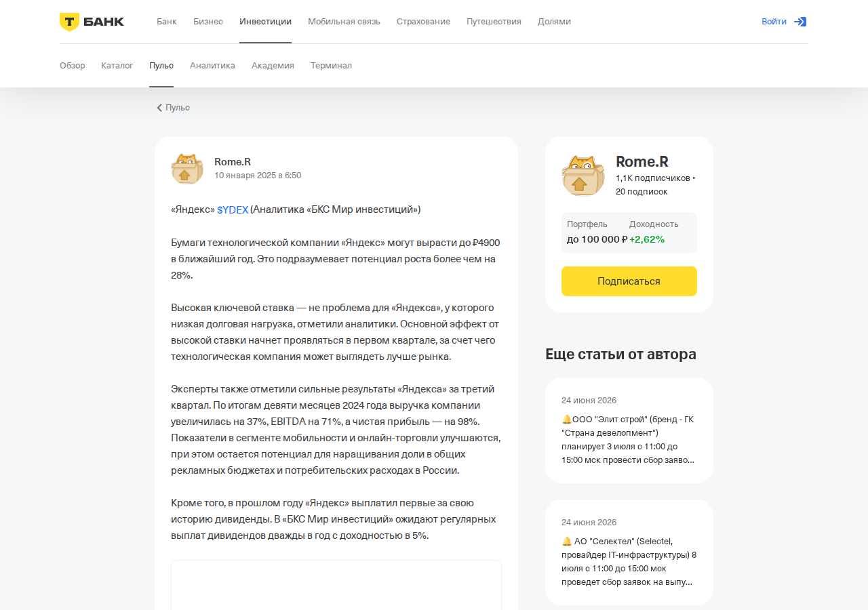Open the Мобильная связь section
868x610 pixels.
tap(344, 22)
